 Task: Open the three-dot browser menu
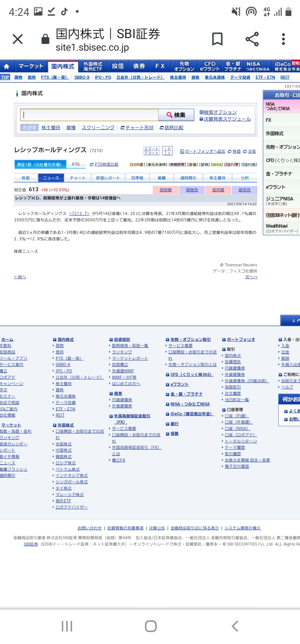point(283,39)
